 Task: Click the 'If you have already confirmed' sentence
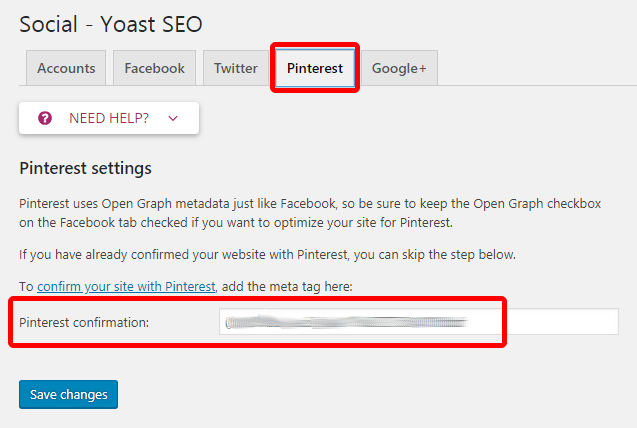(x=267, y=255)
